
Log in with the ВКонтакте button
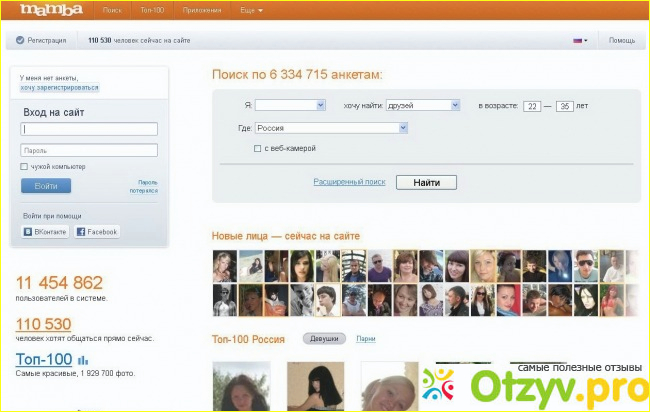[x=45, y=232]
